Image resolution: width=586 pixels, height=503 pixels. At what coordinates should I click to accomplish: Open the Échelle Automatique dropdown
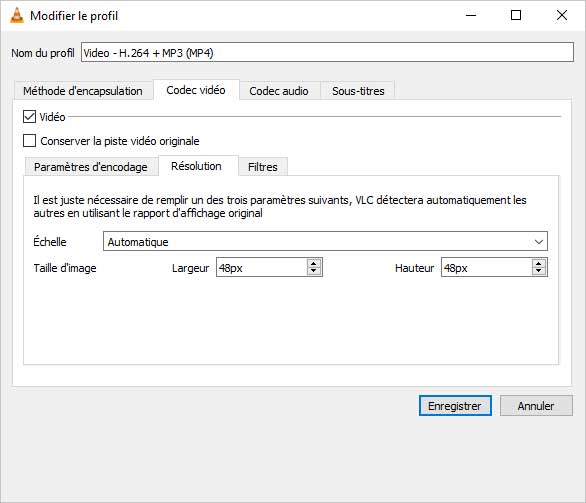[325, 241]
